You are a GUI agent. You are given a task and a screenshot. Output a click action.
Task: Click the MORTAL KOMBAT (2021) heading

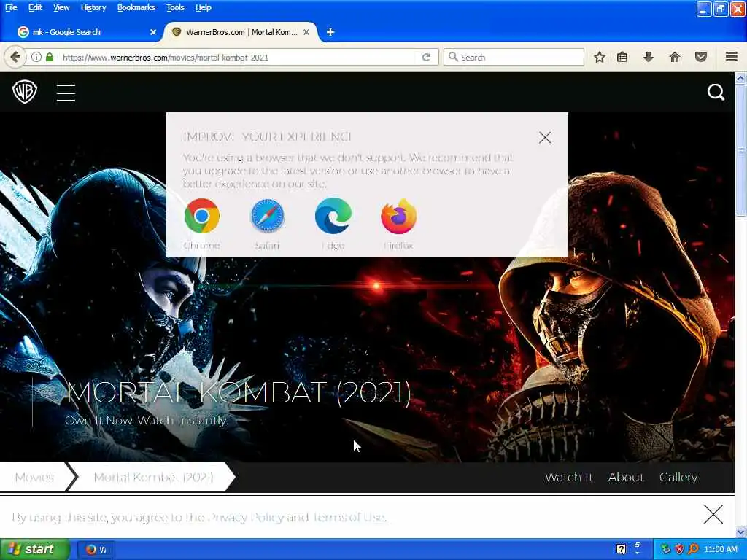239,393
